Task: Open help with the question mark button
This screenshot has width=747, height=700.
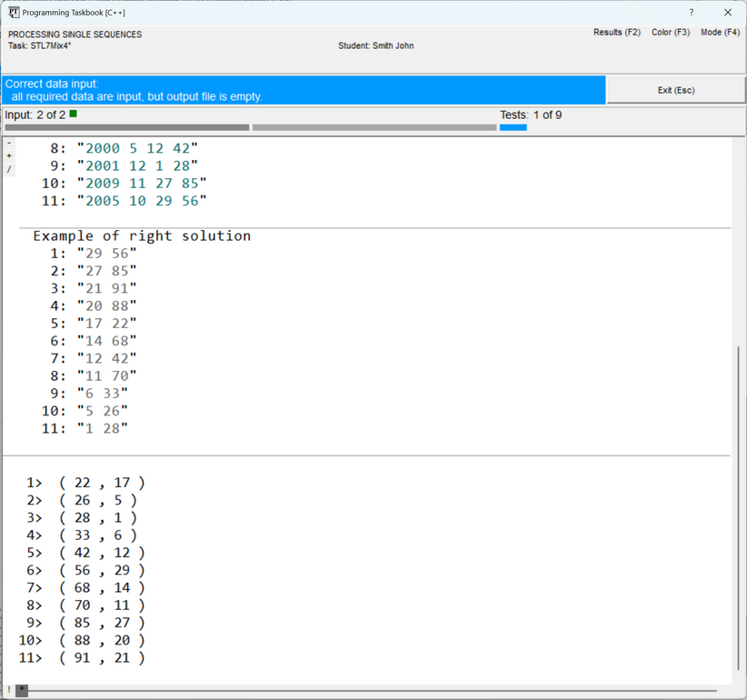Action: (x=691, y=13)
